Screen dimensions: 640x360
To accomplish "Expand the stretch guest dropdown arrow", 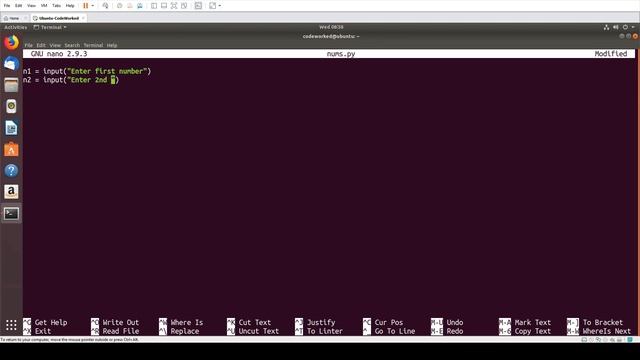I will click(220, 6).
